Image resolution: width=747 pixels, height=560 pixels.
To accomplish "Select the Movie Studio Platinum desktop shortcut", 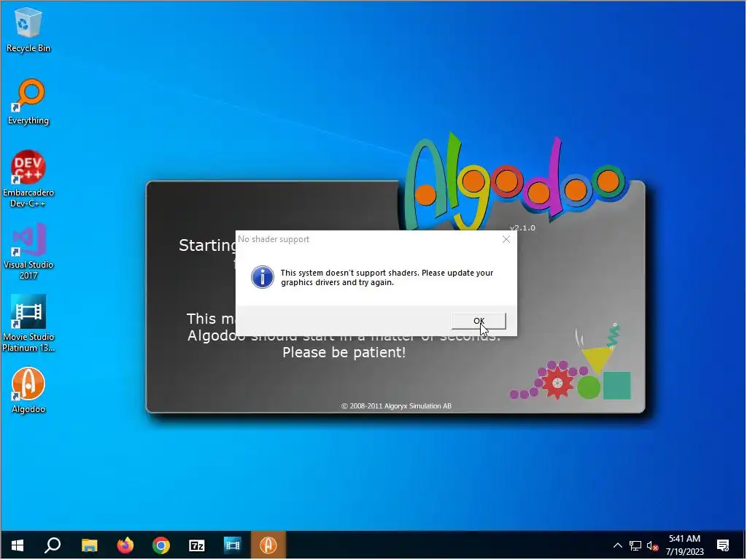I will tap(28, 323).
